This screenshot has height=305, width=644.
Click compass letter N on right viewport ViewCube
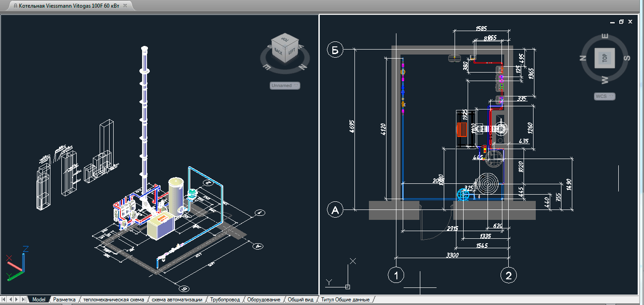[x=583, y=58]
